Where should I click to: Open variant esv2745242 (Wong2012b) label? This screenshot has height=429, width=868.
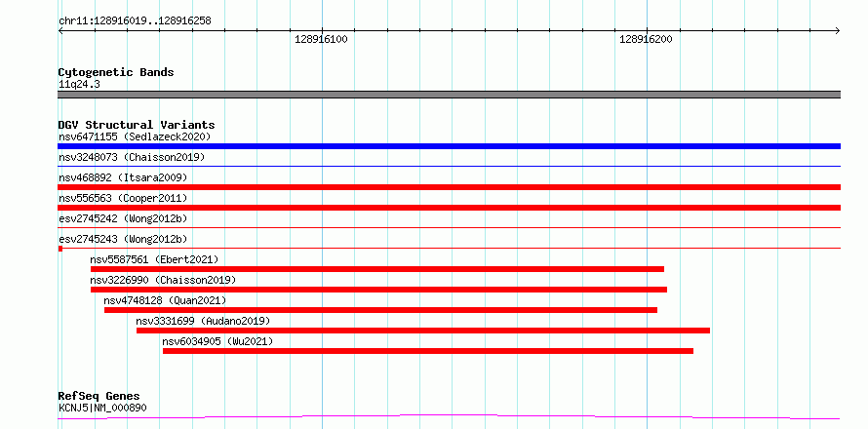pos(123,218)
